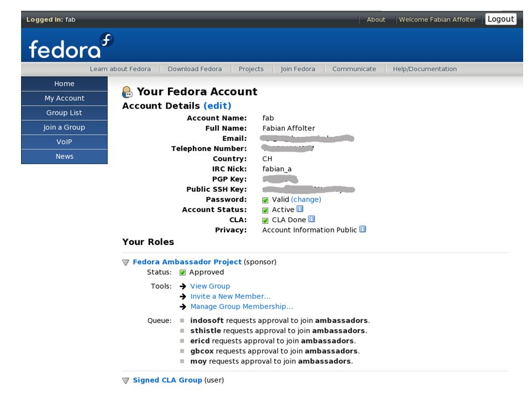The image size is (532, 399).
Task: Go to Home in the sidebar
Action: (x=64, y=84)
